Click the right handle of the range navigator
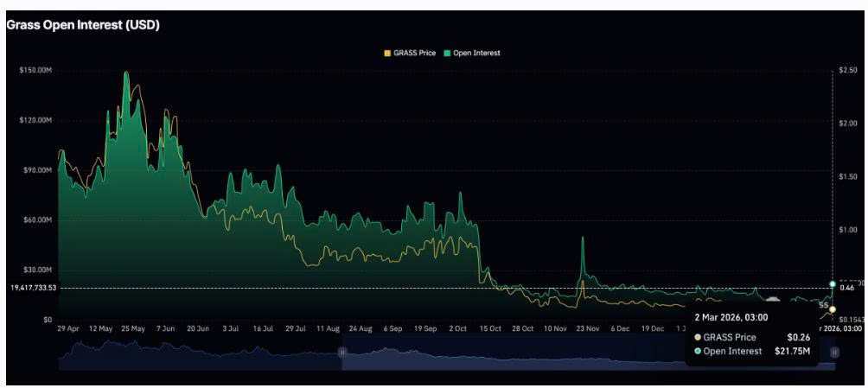This screenshot has height=388, width=868. coord(834,352)
